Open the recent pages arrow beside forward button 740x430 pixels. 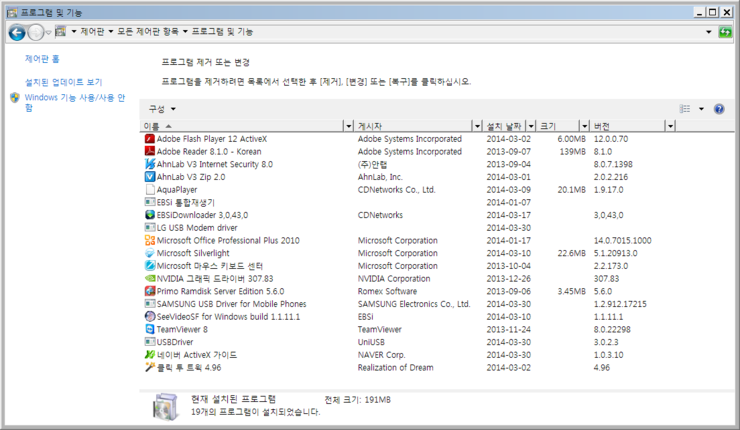[x=48, y=33]
